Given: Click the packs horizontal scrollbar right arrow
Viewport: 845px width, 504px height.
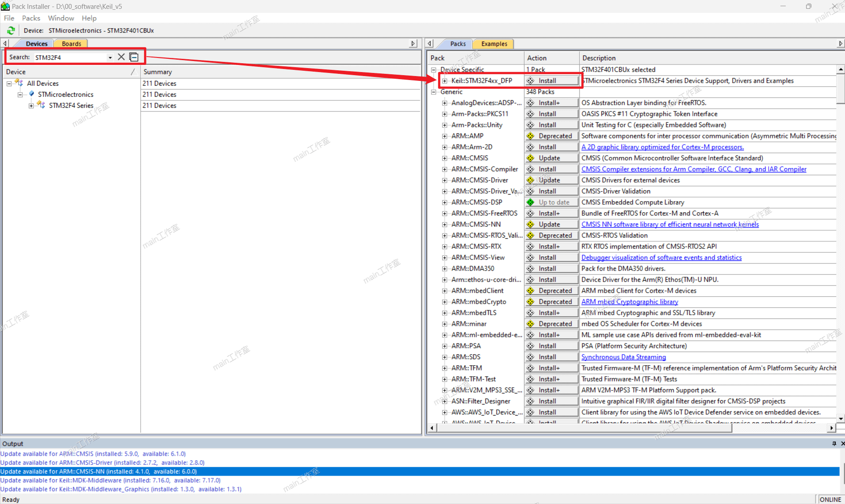Looking at the screenshot, I should 832,428.
